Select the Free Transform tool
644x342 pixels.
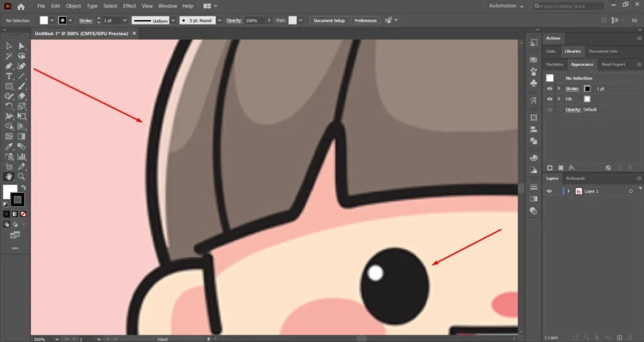coord(21,116)
